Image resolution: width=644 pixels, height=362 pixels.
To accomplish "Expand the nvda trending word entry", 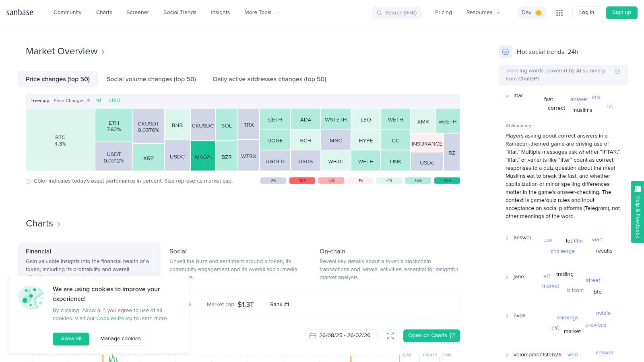I will tap(507, 316).
